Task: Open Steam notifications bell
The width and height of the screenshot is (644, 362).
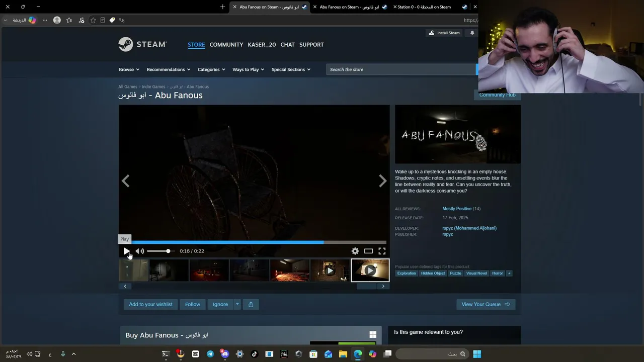Action: [x=472, y=33]
